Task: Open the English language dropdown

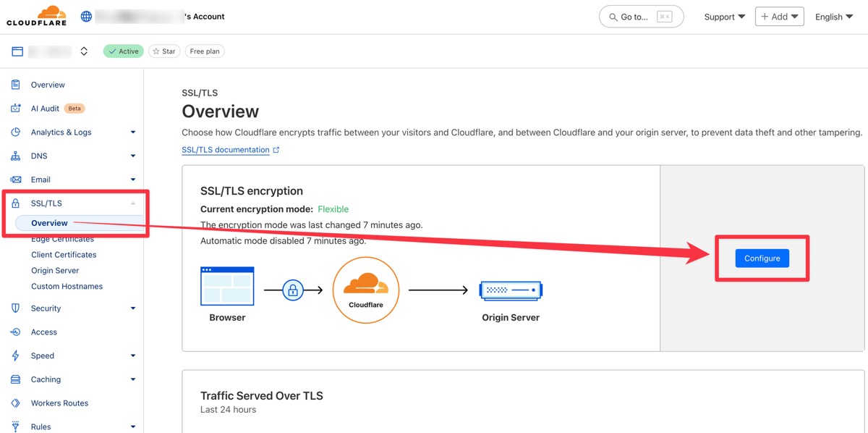Action: click(834, 17)
